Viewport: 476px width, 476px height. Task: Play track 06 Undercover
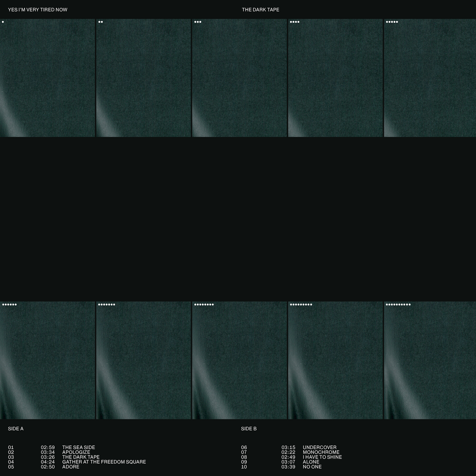[x=320, y=447]
